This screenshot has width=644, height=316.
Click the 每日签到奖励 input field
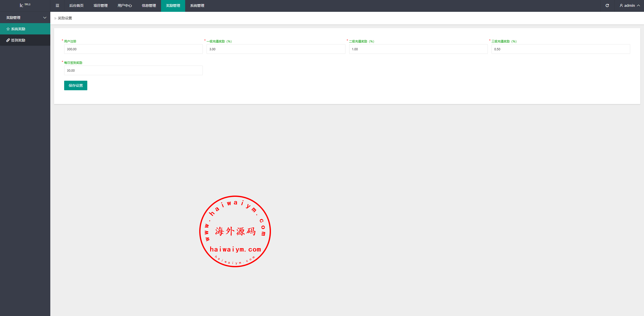[133, 70]
